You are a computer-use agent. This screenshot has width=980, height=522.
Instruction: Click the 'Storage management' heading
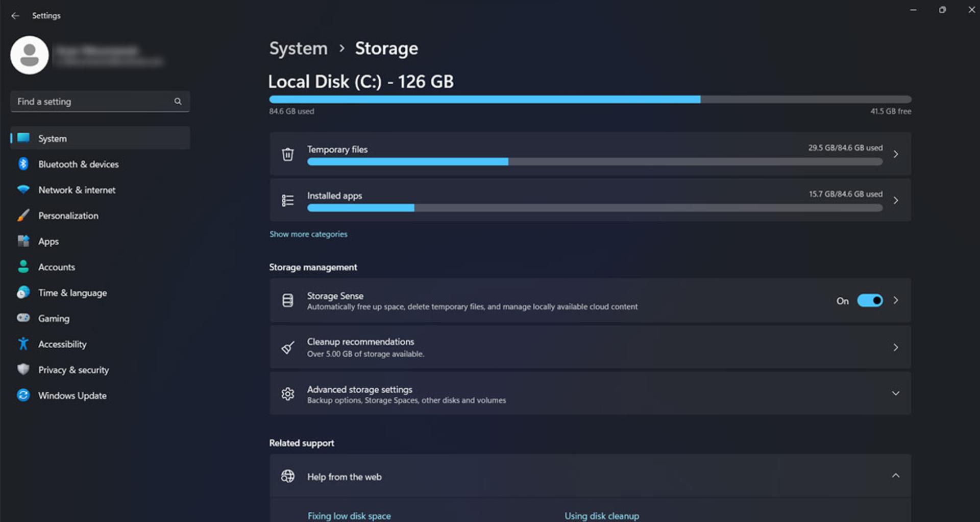click(313, 267)
